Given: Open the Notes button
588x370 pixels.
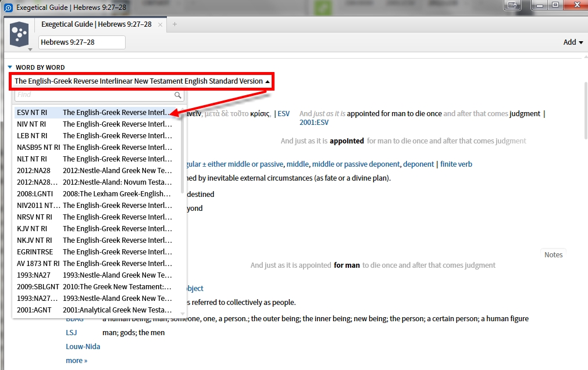Looking at the screenshot, I should click(x=553, y=254).
